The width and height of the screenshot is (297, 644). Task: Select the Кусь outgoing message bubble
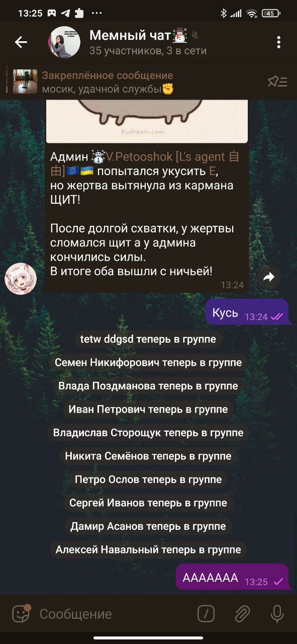(247, 312)
